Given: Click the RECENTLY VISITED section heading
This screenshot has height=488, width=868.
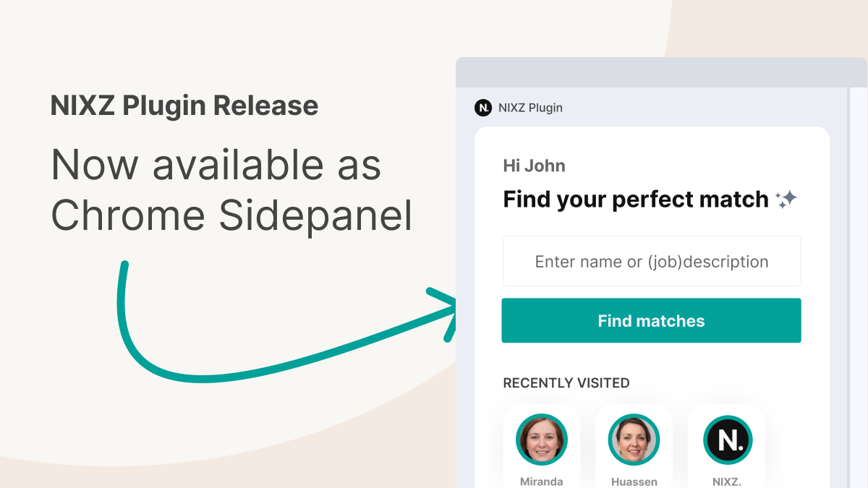Looking at the screenshot, I should pos(566,382).
